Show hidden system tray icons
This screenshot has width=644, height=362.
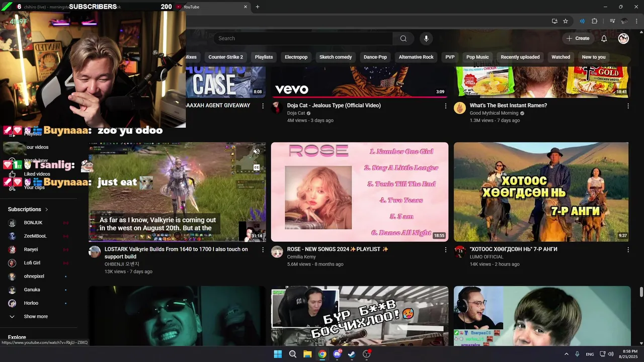(x=566, y=354)
